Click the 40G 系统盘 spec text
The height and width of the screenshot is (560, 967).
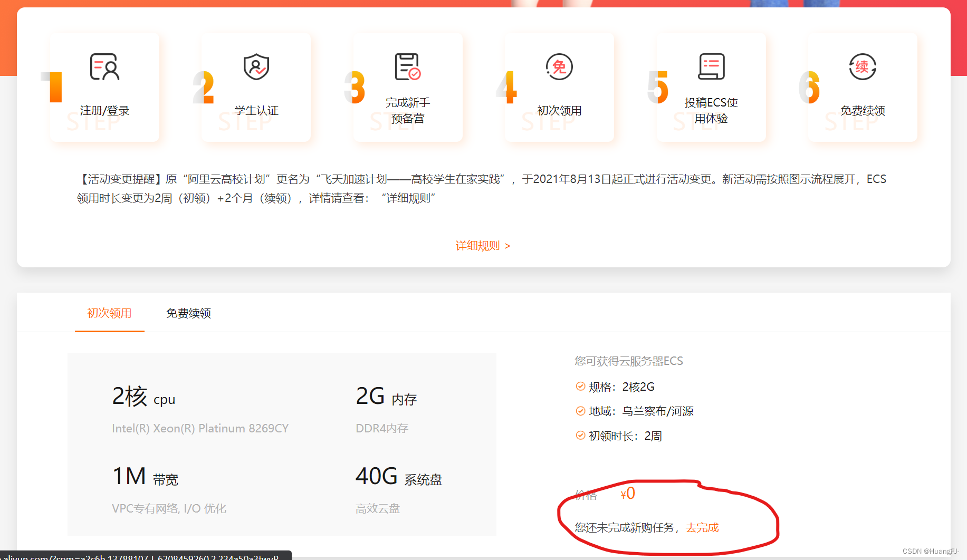coord(399,477)
